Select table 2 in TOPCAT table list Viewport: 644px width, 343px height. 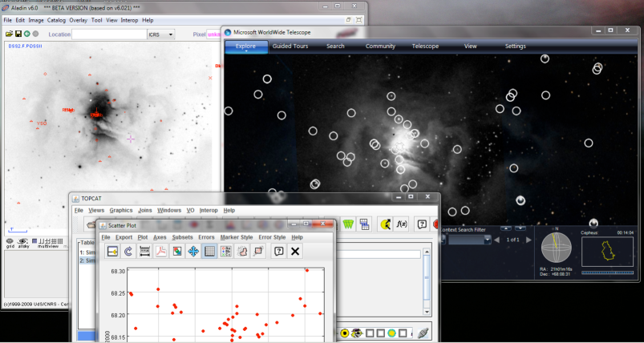tap(87, 260)
